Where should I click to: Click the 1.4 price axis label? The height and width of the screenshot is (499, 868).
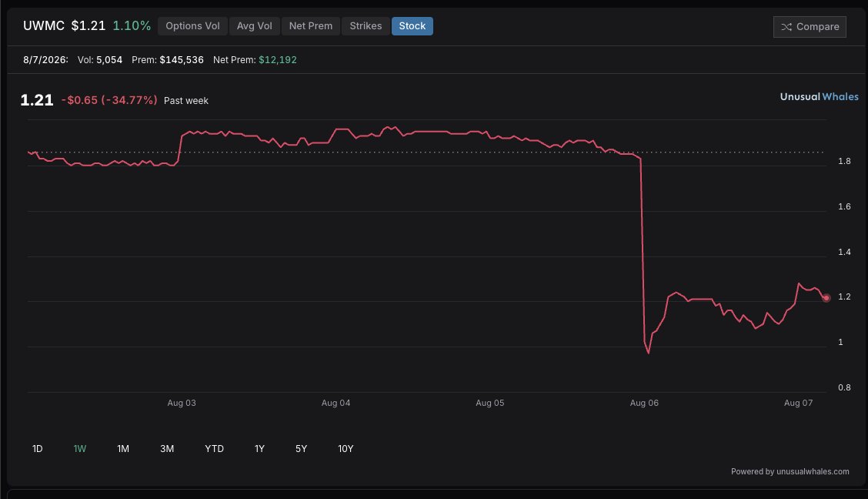coord(844,252)
